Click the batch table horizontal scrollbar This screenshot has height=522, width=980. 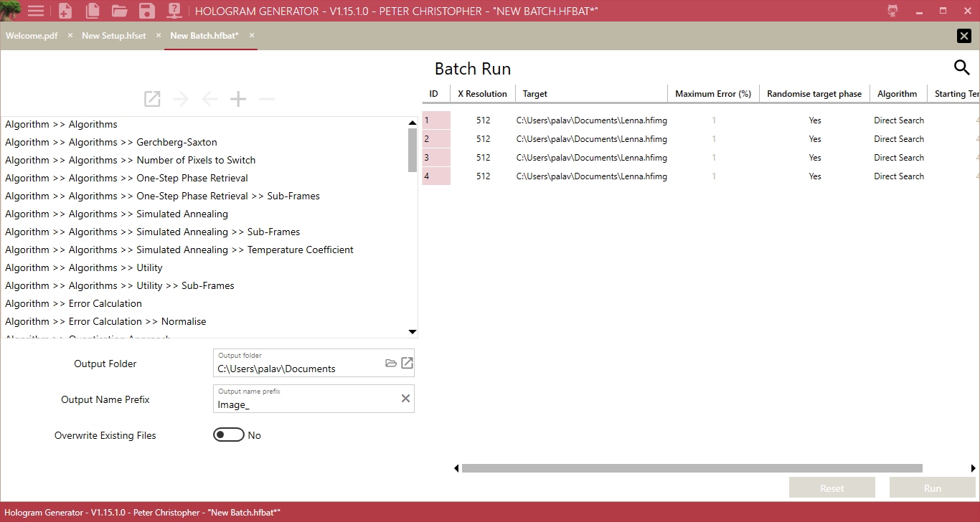click(692, 468)
